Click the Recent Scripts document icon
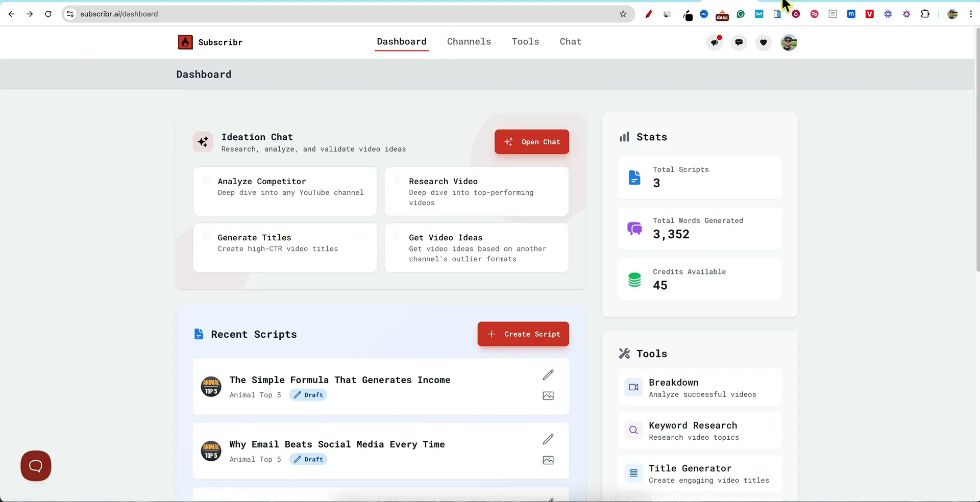980x502 pixels. 199,334
